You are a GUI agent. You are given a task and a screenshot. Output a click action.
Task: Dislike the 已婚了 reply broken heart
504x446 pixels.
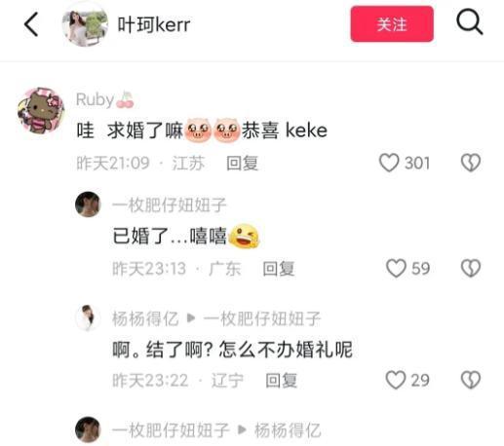471,268
